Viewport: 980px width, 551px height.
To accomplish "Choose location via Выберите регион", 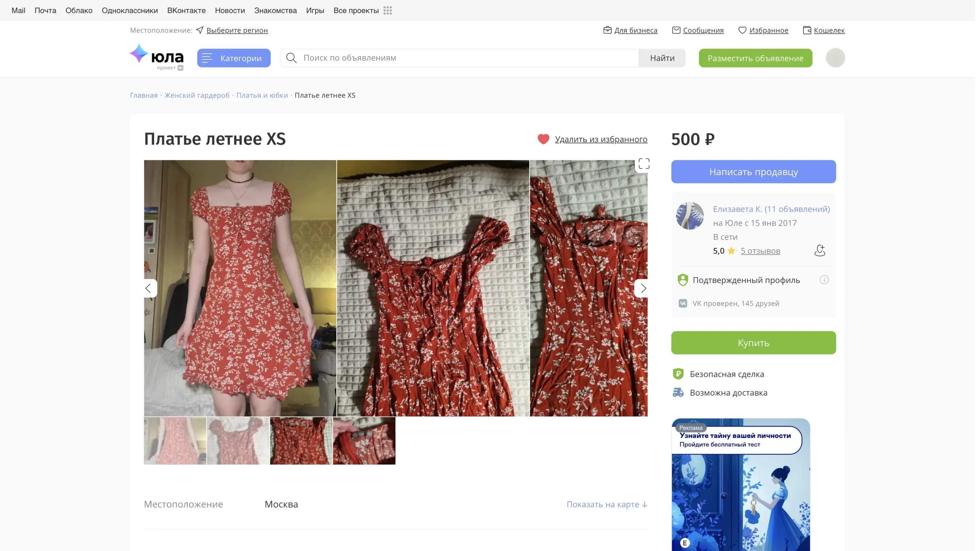I will click(236, 30).
